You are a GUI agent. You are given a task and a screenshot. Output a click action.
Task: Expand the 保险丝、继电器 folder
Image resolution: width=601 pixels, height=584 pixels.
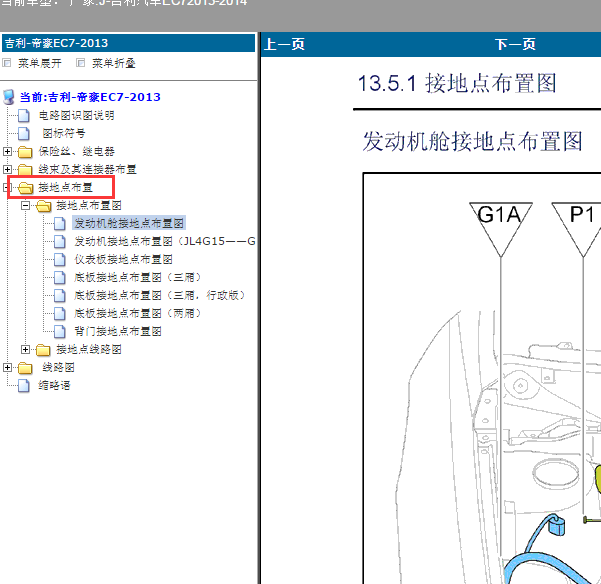click(7, 151)
